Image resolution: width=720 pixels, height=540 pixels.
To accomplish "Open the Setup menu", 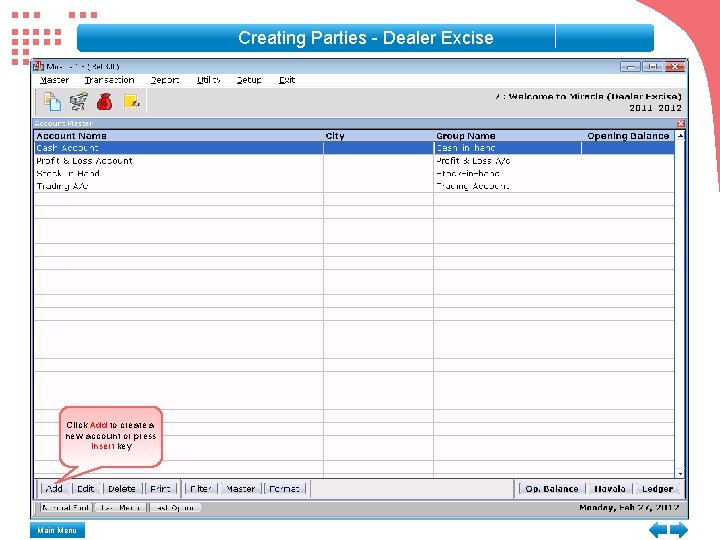I will coord(249,80).
